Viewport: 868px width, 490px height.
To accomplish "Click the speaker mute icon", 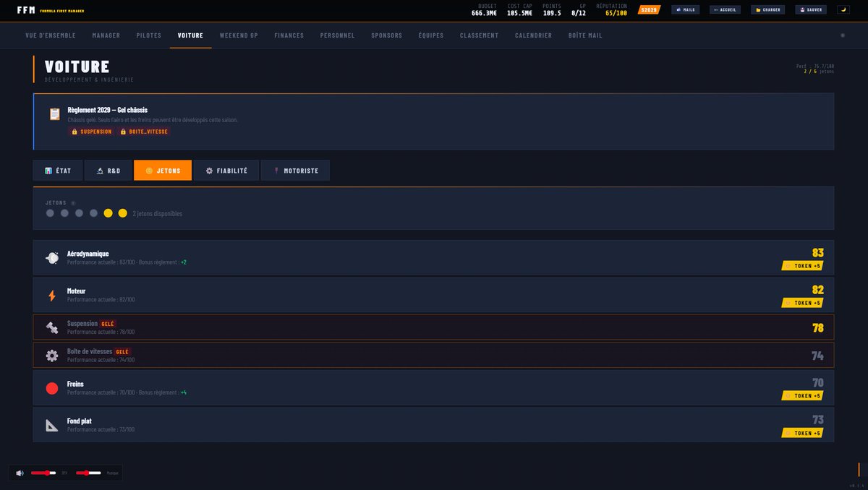I will click(x=20, y=473).
